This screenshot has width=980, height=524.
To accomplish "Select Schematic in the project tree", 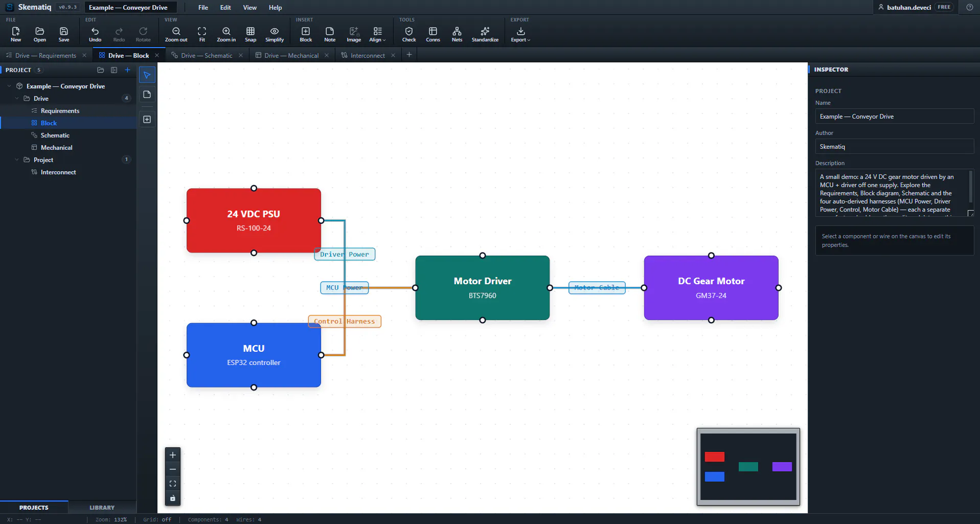I will 55,135.
